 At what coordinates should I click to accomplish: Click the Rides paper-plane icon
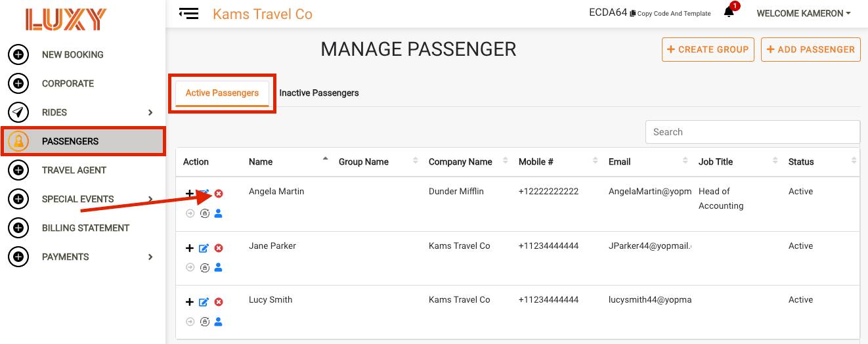(18, 112)
